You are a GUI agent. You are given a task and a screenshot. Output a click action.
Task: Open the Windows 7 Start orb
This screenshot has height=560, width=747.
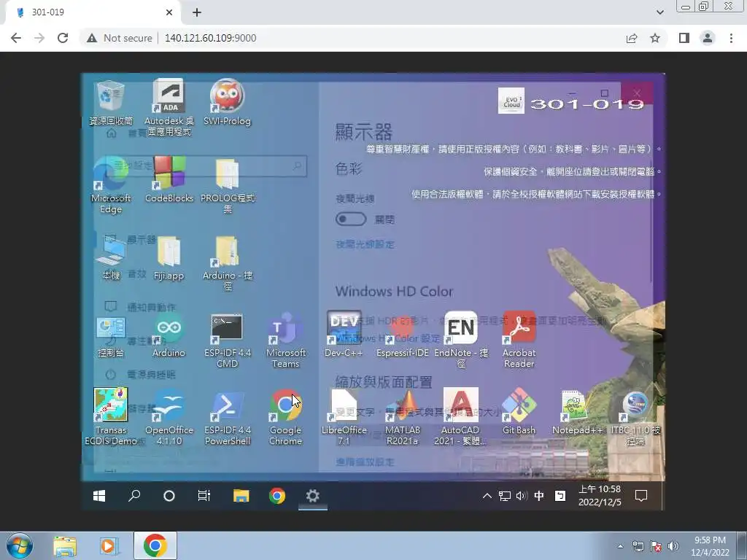(20, 545)
